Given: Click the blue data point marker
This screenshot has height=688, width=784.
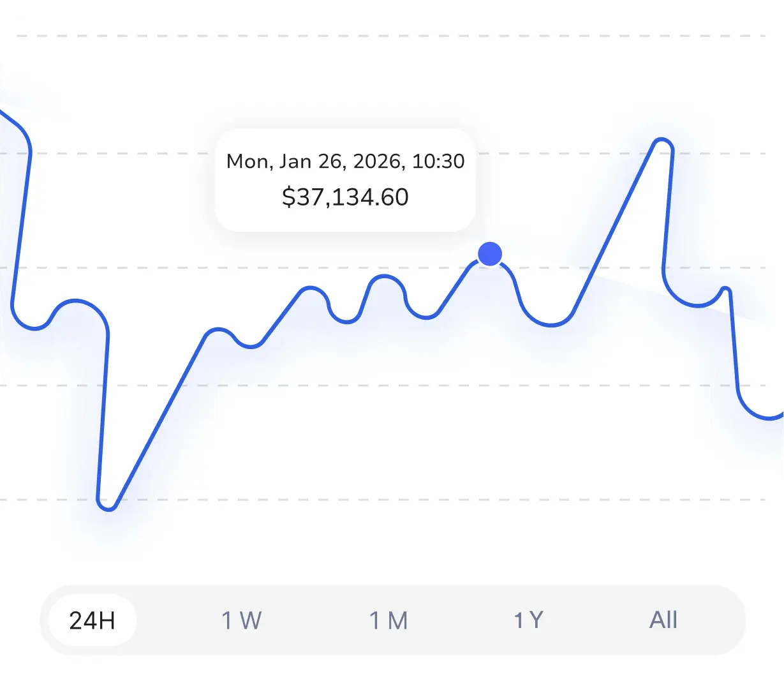Looking at the screenshot, I should (489, 254).
